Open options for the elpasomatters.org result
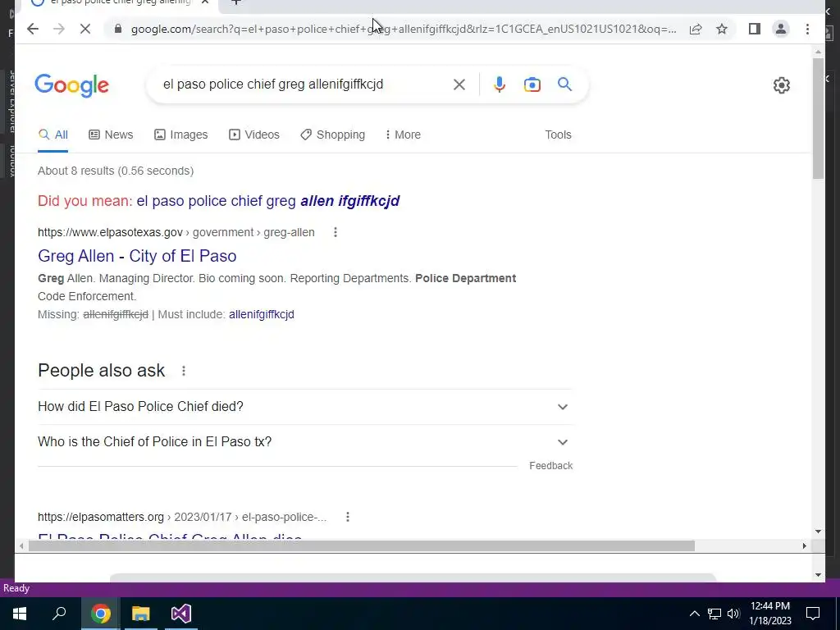Viewport: 840px width, 630px height. pyautogui.click(x=348, y=517)
